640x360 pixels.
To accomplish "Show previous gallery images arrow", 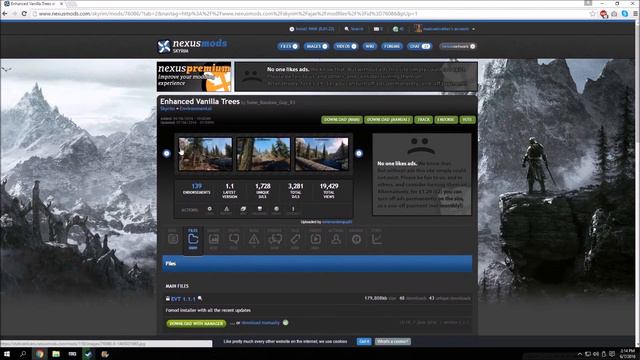I will (167, 153).
